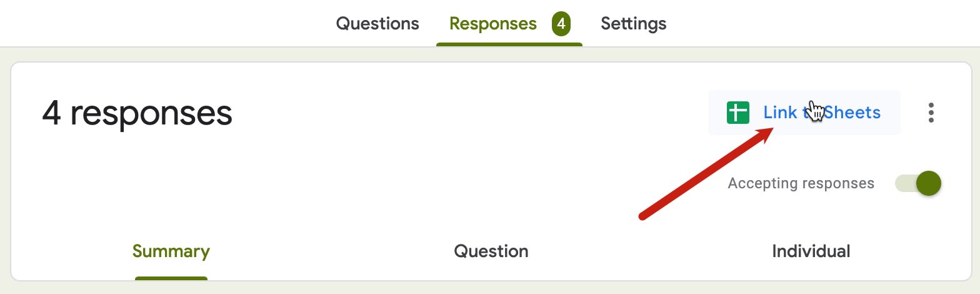Switch to the Question responses view
Image resolution: width=980 pixels, height=294 pixels.
[491, 251]
